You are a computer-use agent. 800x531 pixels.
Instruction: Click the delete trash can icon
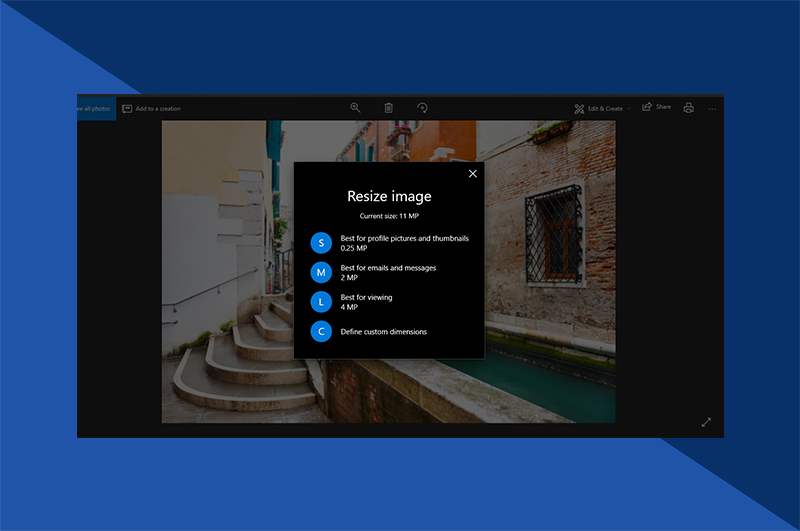388,108
